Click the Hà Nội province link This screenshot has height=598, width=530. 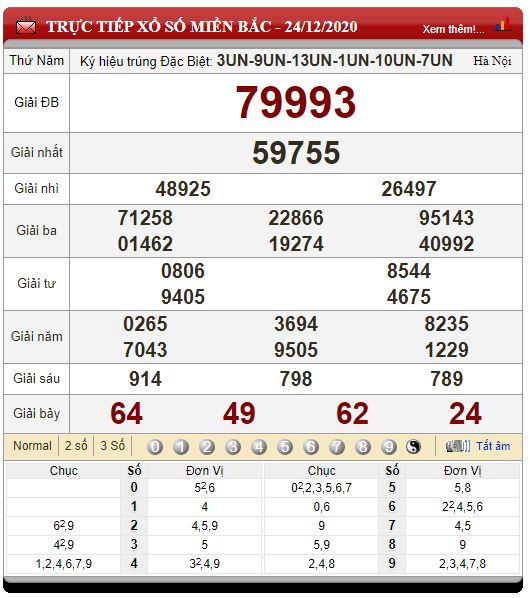click(x=492, y=61)
